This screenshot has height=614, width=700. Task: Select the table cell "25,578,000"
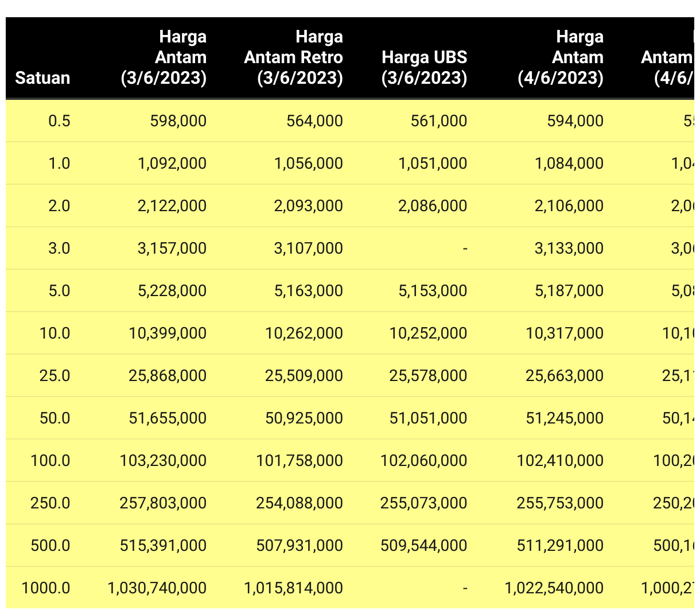[x=429, y=375]
